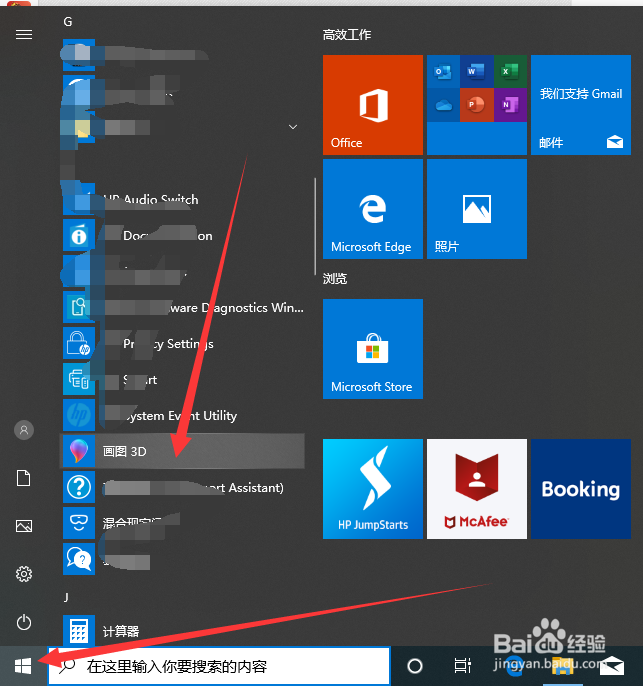
Task: Open Task View on the taskbar
Action: tap(462, 666)
